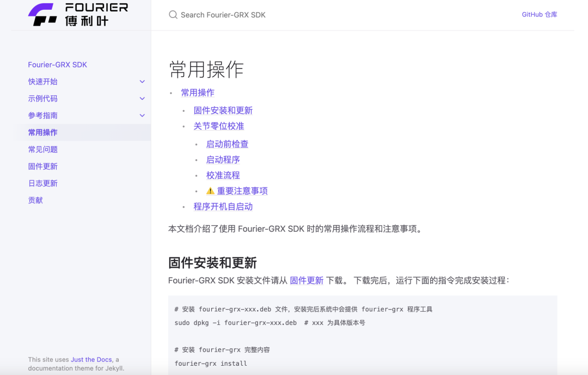
Task: Click the search magnifier icon
Action: pos(173,15)
